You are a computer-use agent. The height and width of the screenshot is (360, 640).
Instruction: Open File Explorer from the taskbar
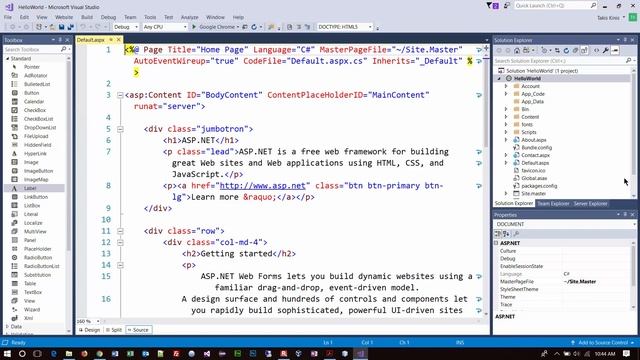coord(69,353)
